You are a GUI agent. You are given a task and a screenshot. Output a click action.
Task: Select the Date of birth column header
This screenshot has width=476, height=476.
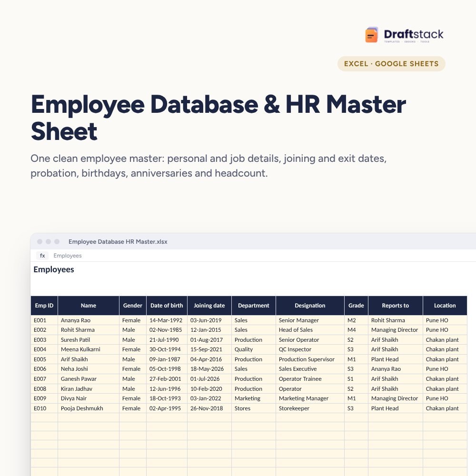coord(167,306)
